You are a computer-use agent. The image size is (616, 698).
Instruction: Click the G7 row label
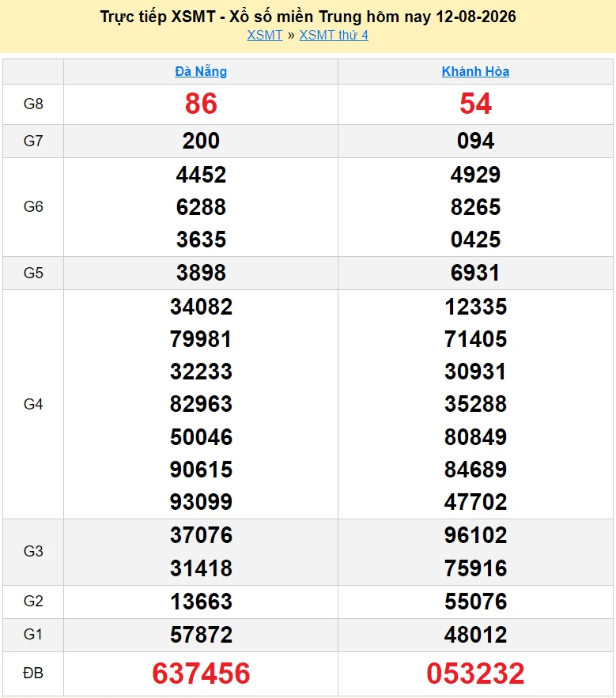tap(33, 141)
